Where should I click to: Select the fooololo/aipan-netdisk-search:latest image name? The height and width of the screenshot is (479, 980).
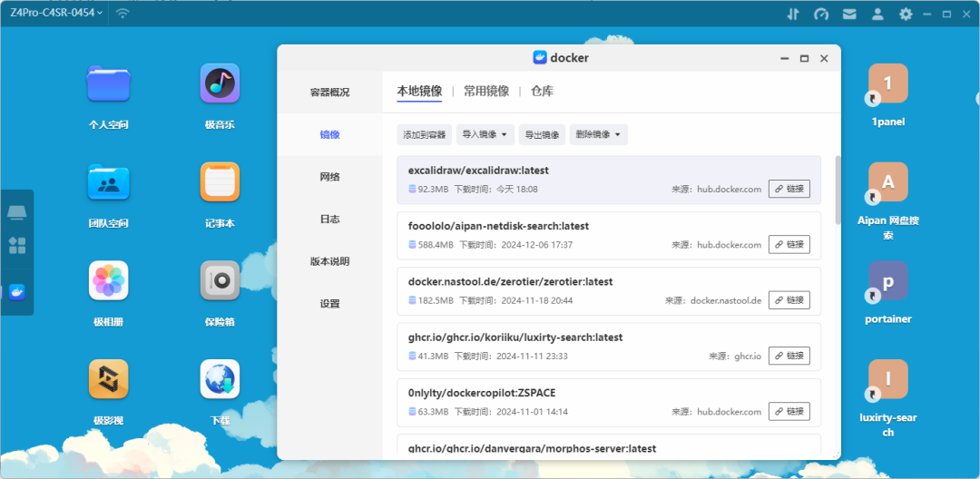click(498, 226)
